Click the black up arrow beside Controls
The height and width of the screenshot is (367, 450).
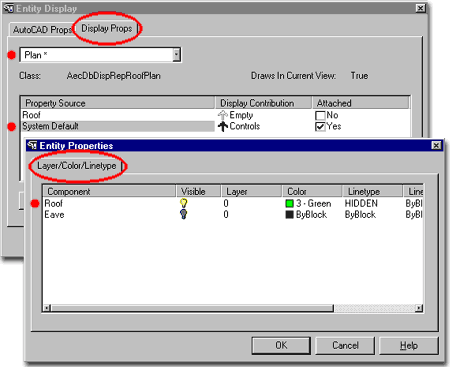click(223, 127)
